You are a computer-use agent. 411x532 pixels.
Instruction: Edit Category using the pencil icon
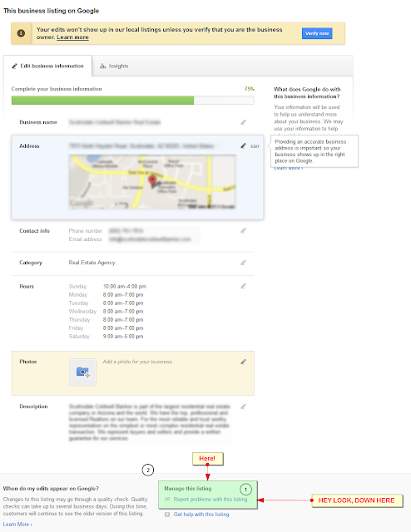pos(243,263)
